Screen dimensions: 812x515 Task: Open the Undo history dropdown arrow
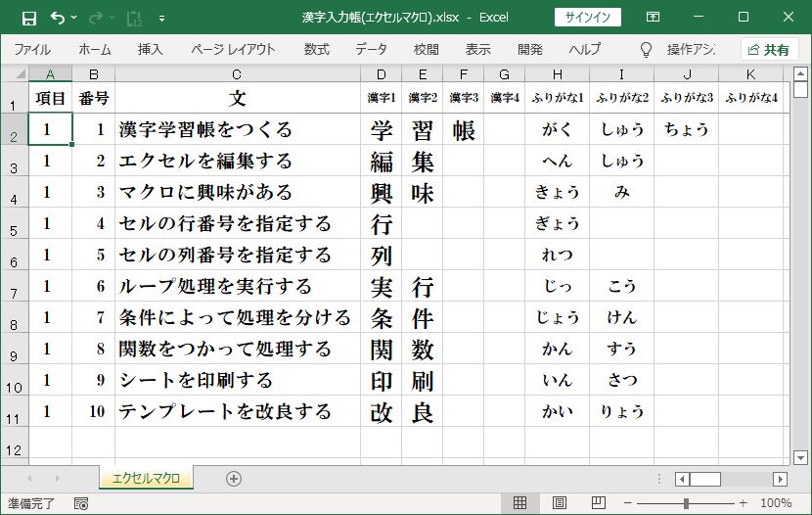pyautogui.click(x=74, y=19)
